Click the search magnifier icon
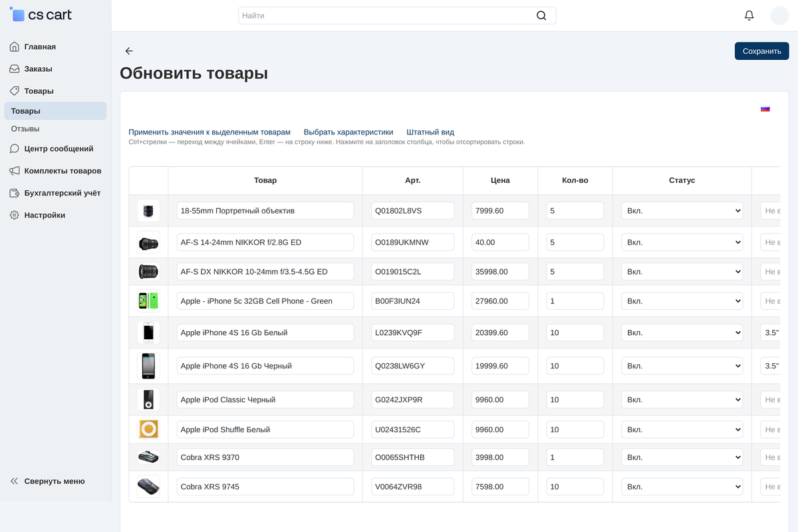Viewport: 798px width, 532px height. (541, 15)
